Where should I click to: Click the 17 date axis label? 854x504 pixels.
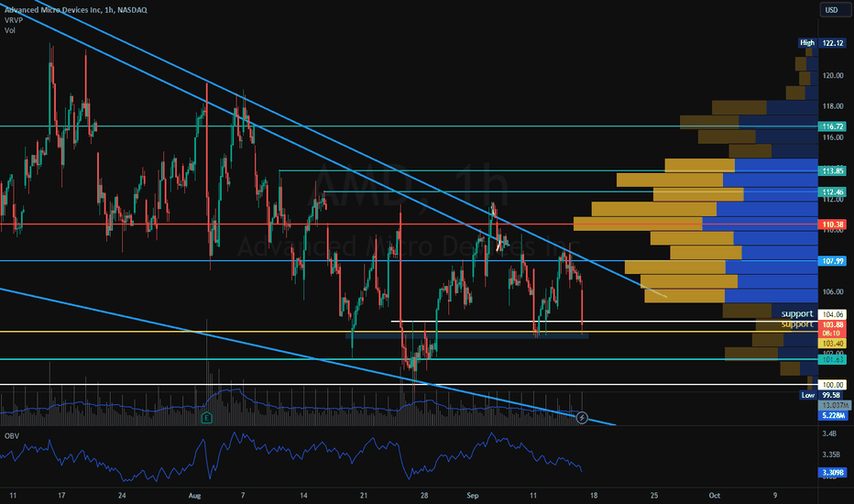[61, 496]
